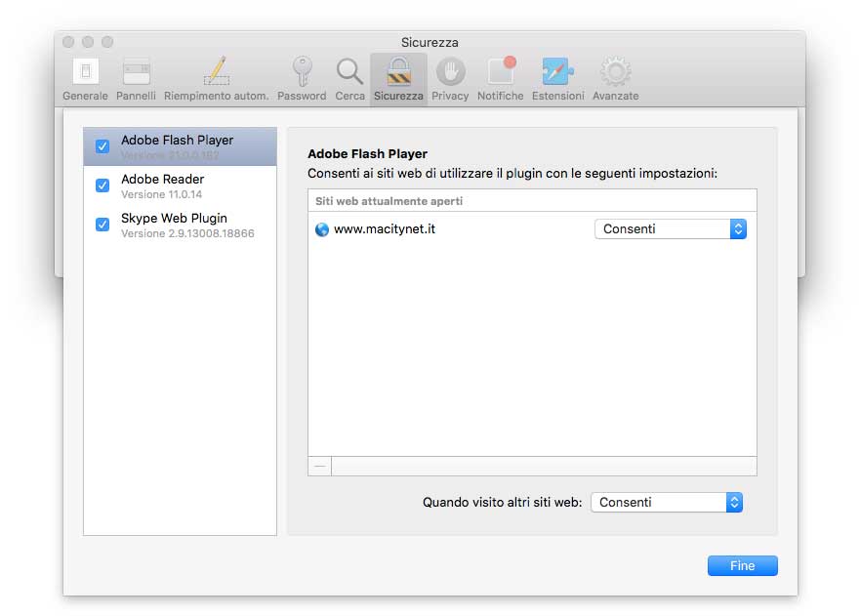Select Skype Web Plugin in plugin list
Image resolution: width=860 pixels, height=616 pixels.
coord(180,225)
